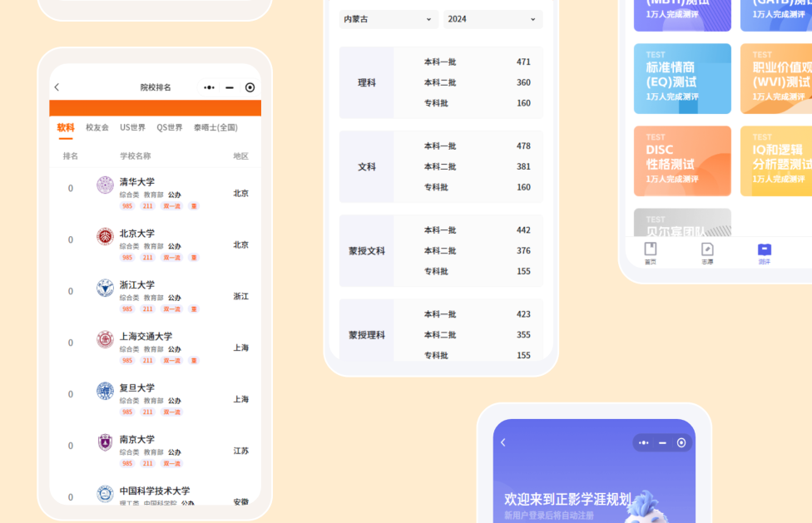Click the 地区 column header
This screenshot has height=523, width=812.
pos(240,156)
